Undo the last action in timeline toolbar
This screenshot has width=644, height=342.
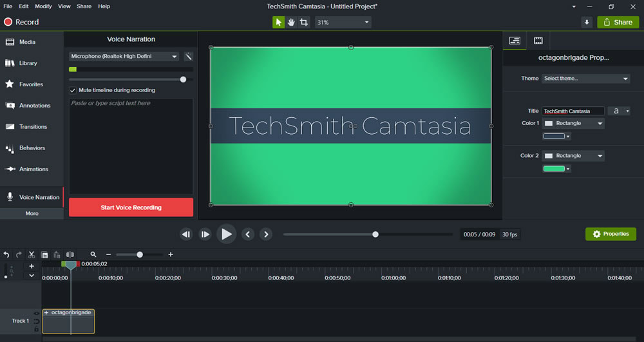[x=6, y=254]
